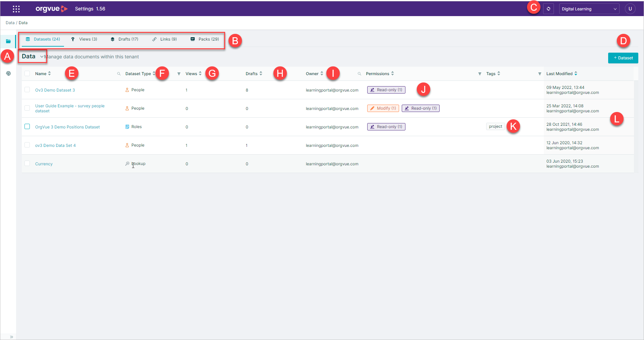
Task: Open OrgVue 3 Demo Positions Dataset link
Action: pos(67,127)
